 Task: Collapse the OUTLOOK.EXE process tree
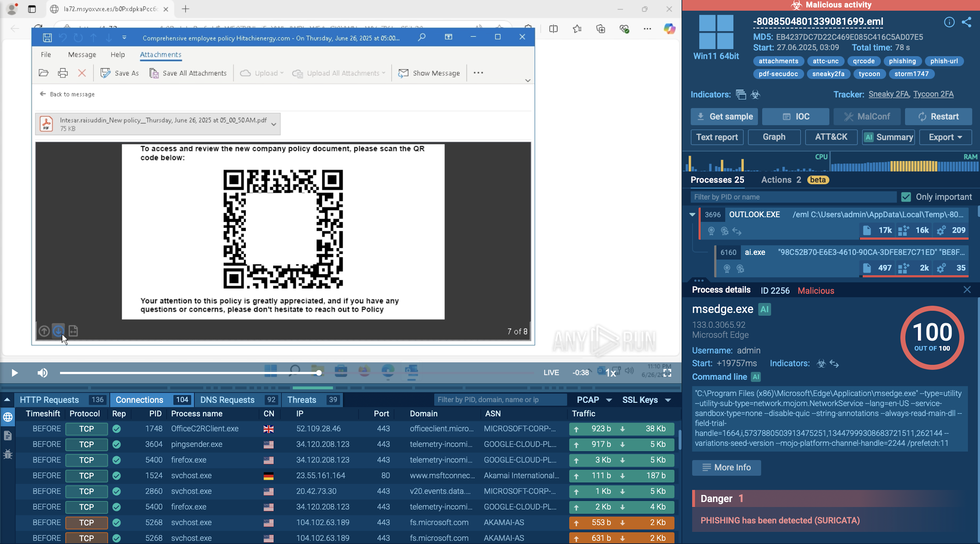pos(692,215)
